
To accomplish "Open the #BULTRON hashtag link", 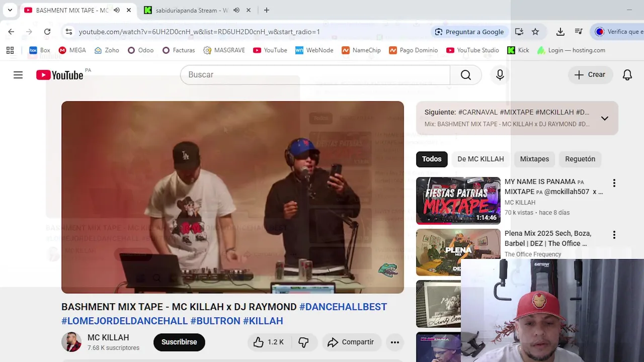I will 215,321.
